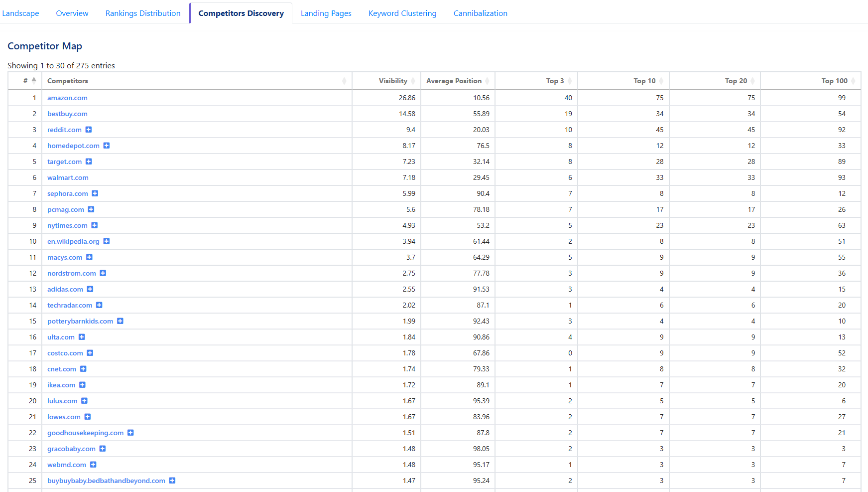Expand the plus icon next to webmd.com
The width and height of the screenshot is (868, 492).
[x=93, y=465]
